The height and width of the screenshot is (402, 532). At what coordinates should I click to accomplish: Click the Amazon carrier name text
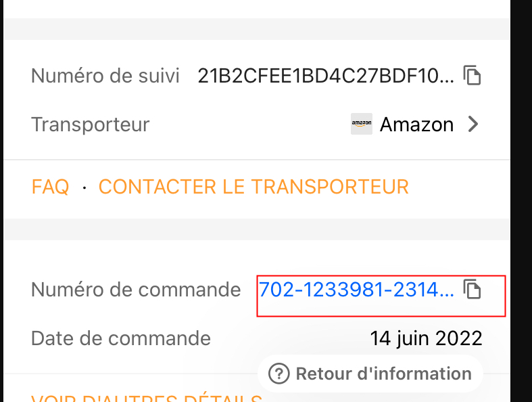[416, 125]
